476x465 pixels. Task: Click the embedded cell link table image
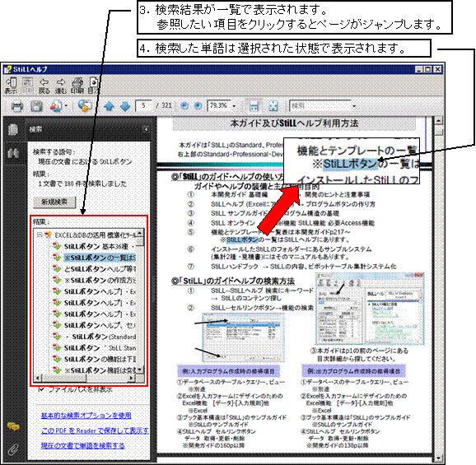[243, 338]
